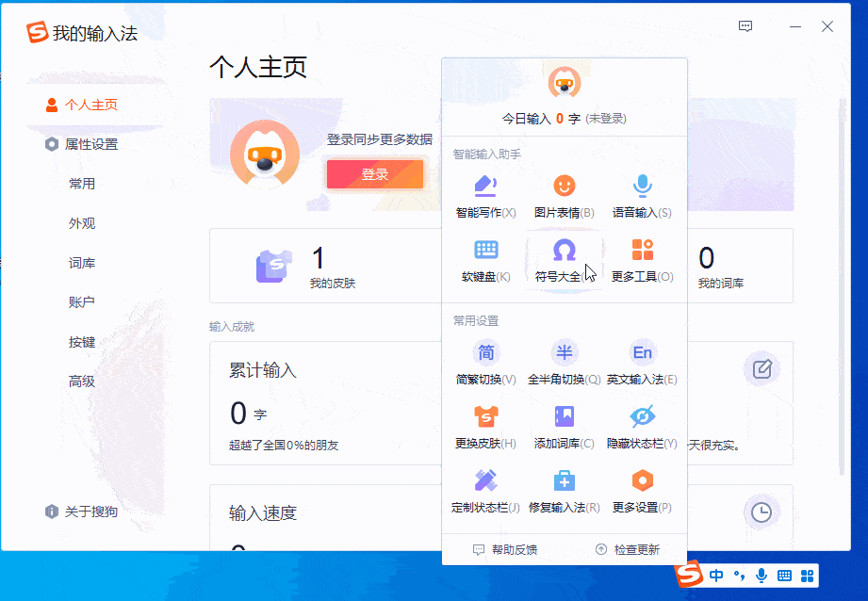Open the feedback message icon in title bar
The height and width of the screenshot is (601, 868).
pyautogui.click(x=745, y=26)
